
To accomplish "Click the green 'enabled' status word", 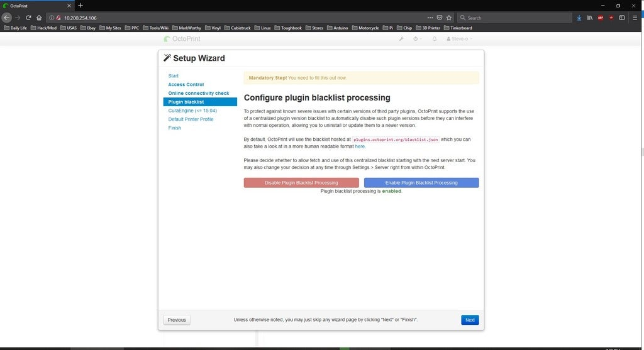I will (391, 191).
